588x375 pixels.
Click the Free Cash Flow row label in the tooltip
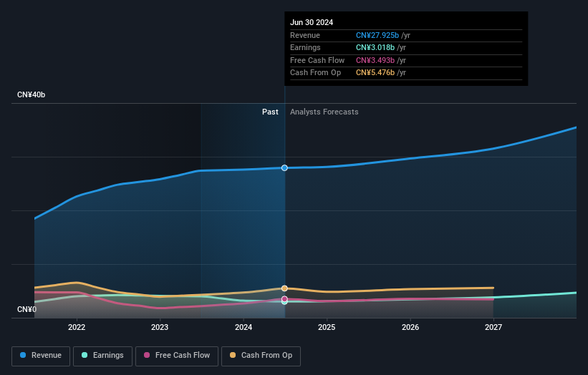(x=317, y=60)
